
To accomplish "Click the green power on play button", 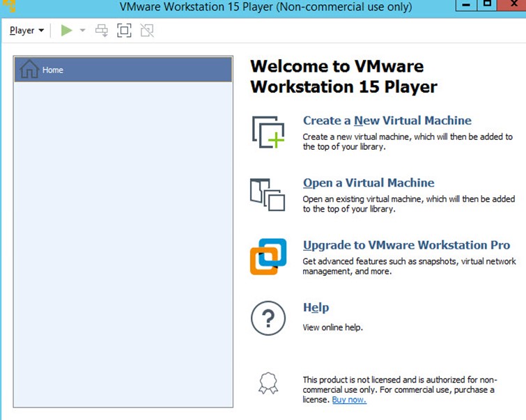I will click(66, 30).
